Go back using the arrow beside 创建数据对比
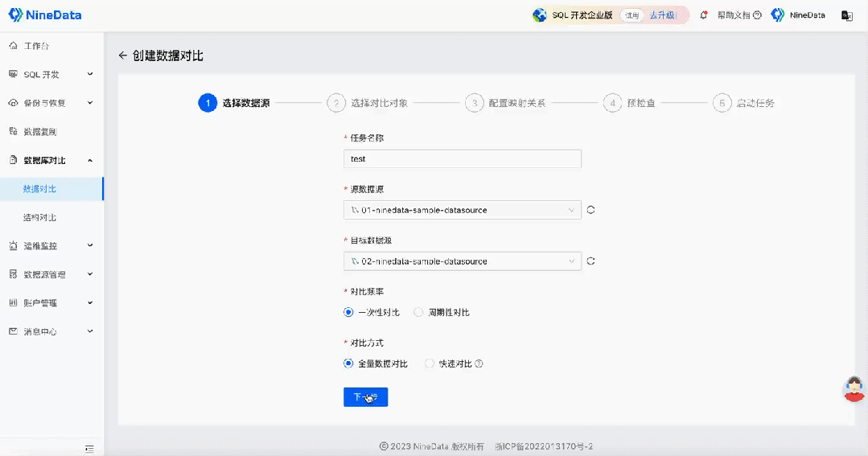 coord(123,55)
